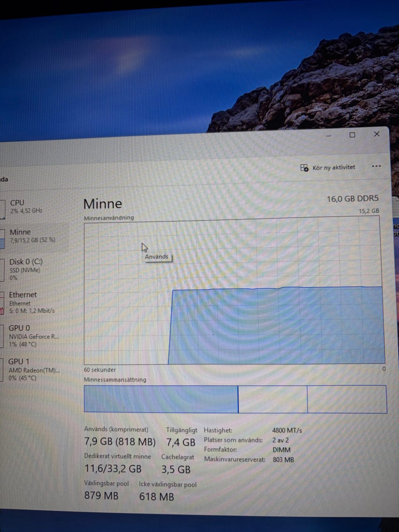Image resolution: width=399 pixels, height=532 pixels.
Task: Click the in-use segment of Minnessammansättning bar
Action: pos(161,399)
